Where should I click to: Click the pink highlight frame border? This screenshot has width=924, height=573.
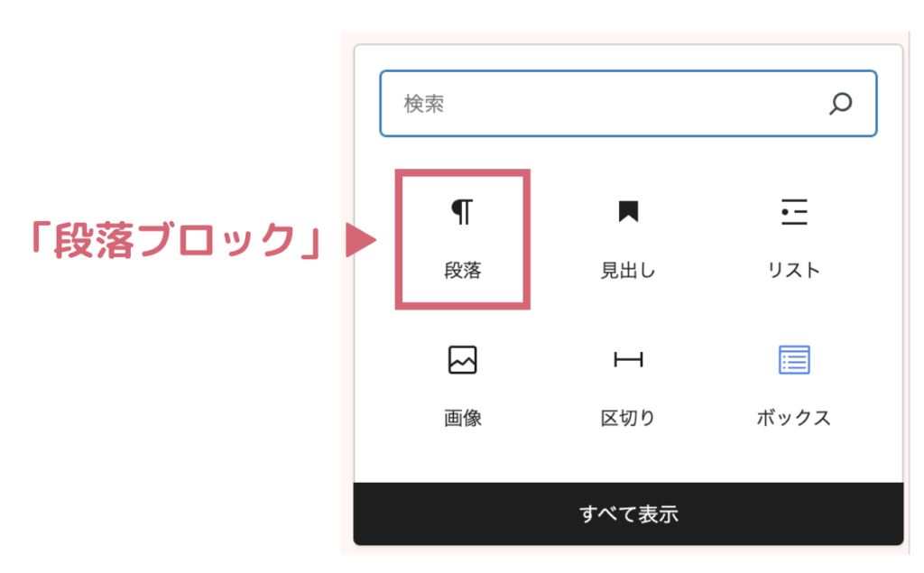point(463,172)
